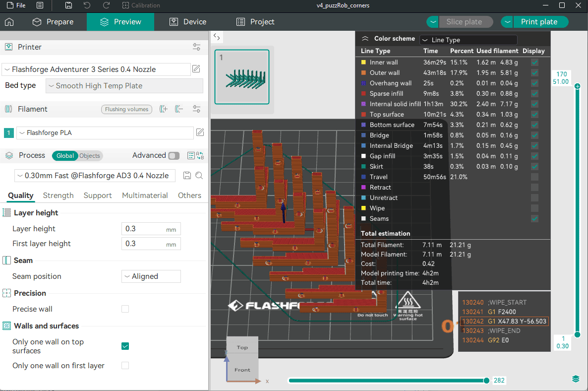Show Travel moves display checkbox
Viewport: 588px width, 391px height.
point(535,177)
